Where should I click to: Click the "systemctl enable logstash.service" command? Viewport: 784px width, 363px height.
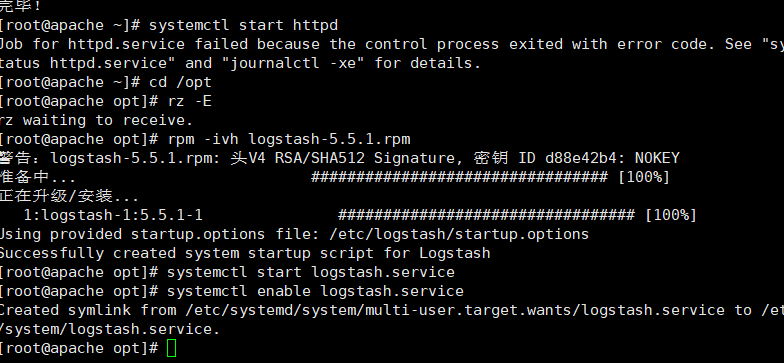pyautogui.click(x=315, y=291)
